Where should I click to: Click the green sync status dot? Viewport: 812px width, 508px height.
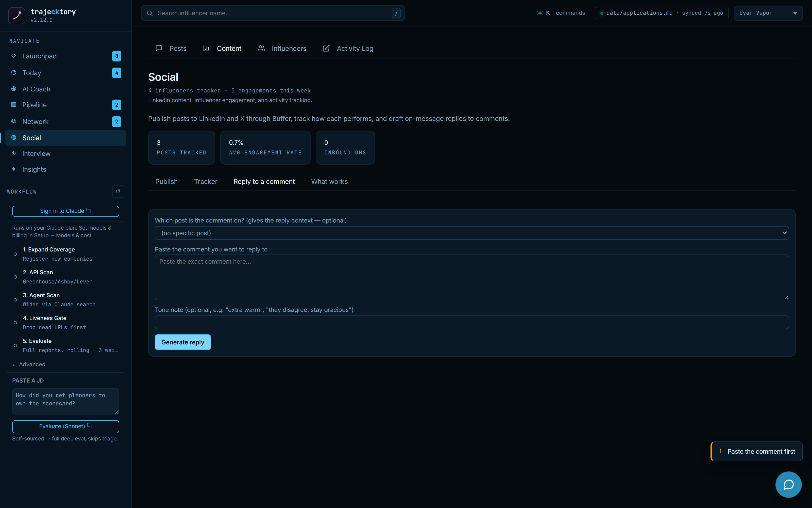602,13
